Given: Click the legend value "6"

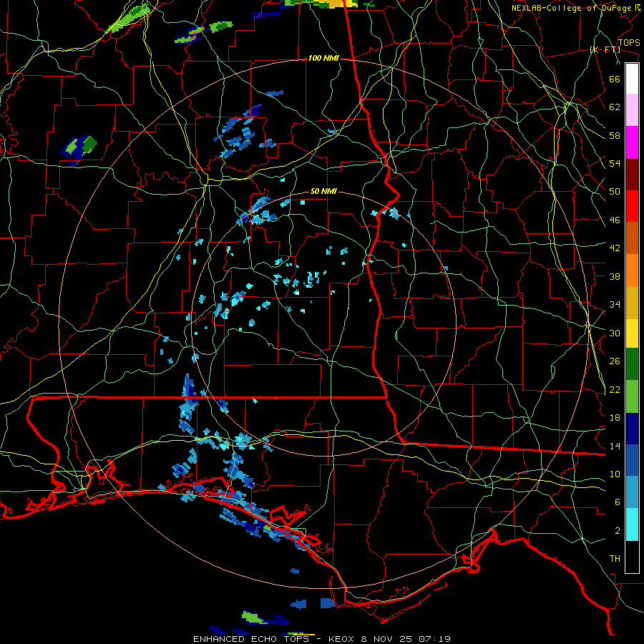Looking at the screenshot, I should 618,502.
